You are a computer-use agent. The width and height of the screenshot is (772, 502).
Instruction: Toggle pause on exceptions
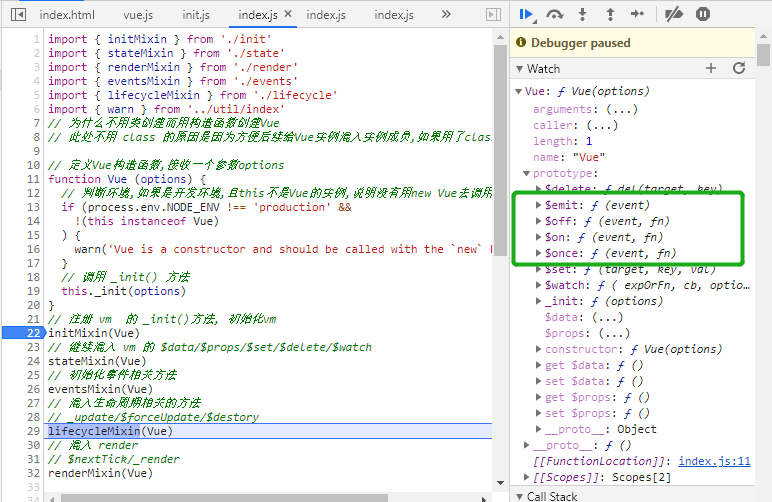(703, 14)
